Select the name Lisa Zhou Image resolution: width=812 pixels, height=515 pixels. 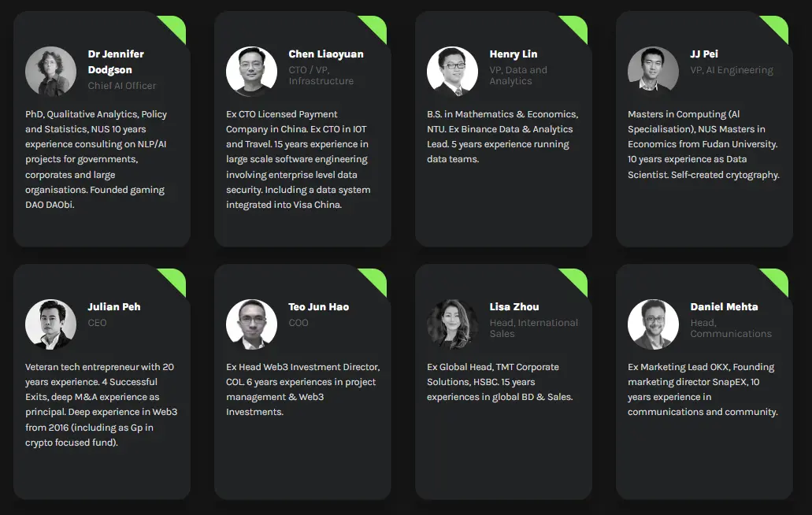click(x=514, y=307)
